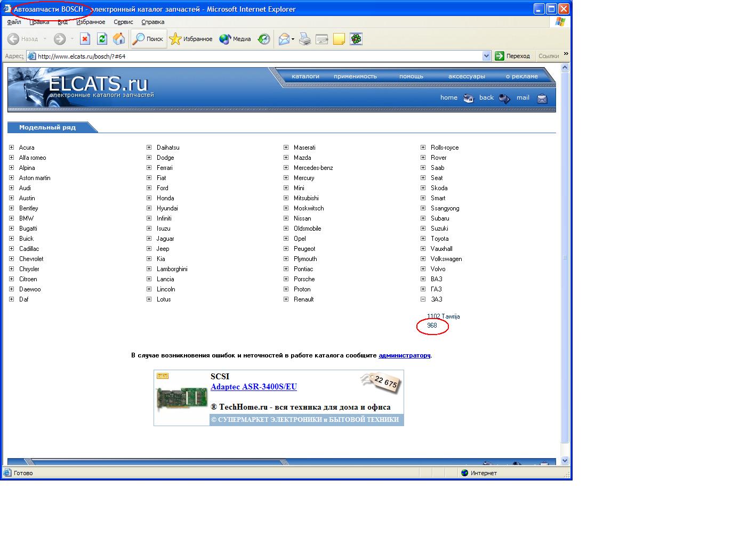Click the Stop loading toolbar icon
This screenshot has height=546, width=756.
85,39
